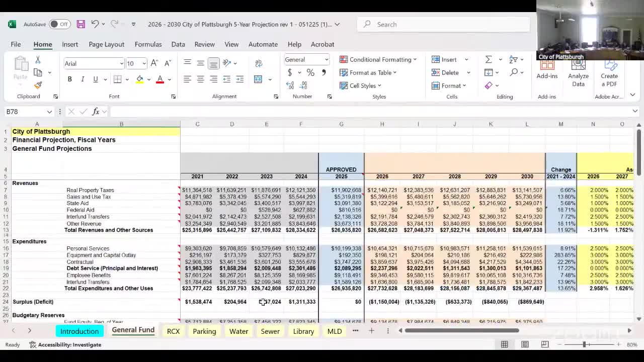
Task: Increase font size with larger A
Action: click(x=154, y=63)
